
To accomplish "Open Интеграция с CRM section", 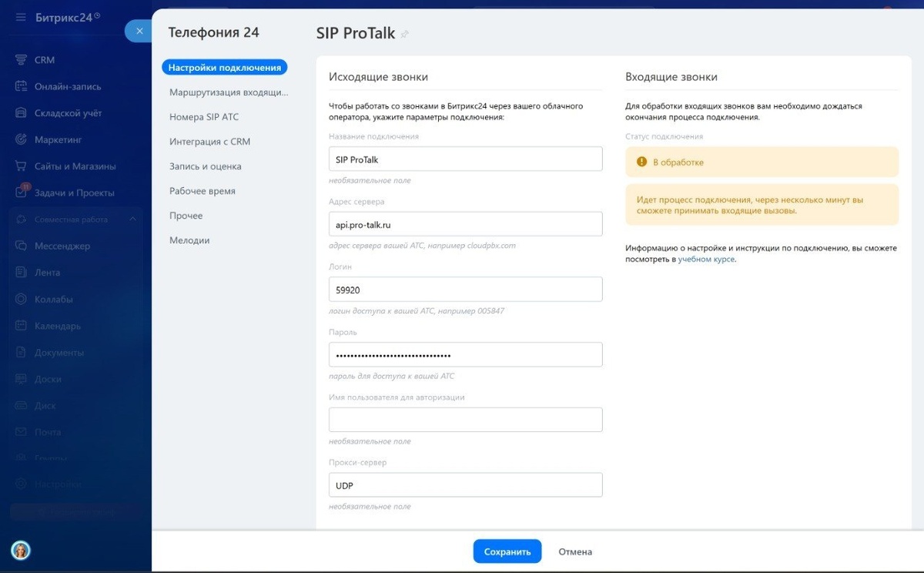I will tap(209, 142).
